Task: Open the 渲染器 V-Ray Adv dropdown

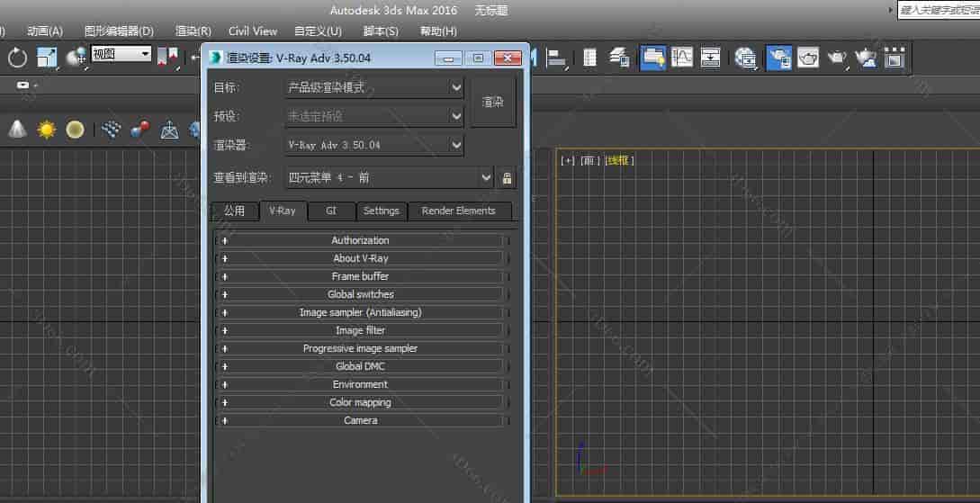Action: click(x=373, y=145)
